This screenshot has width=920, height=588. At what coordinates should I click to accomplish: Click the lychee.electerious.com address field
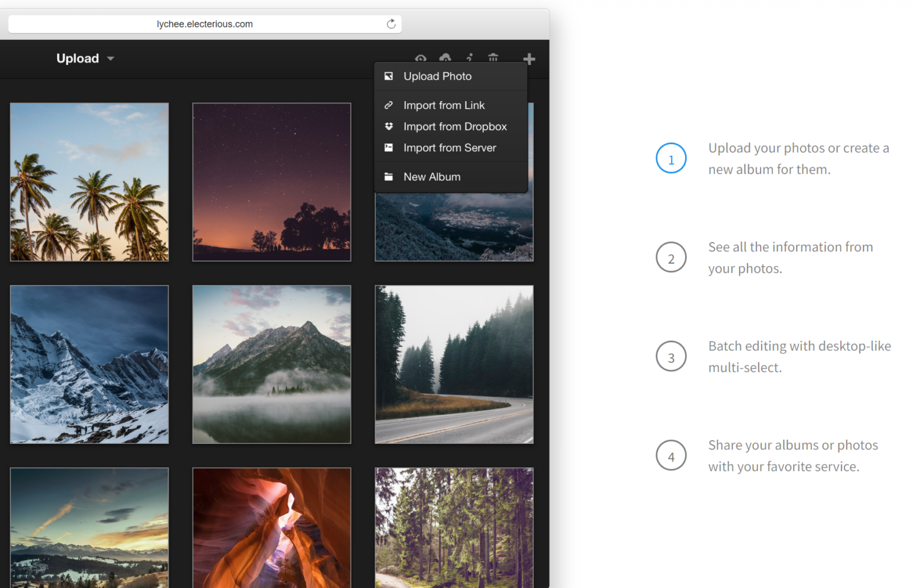[x=204, y=24]
